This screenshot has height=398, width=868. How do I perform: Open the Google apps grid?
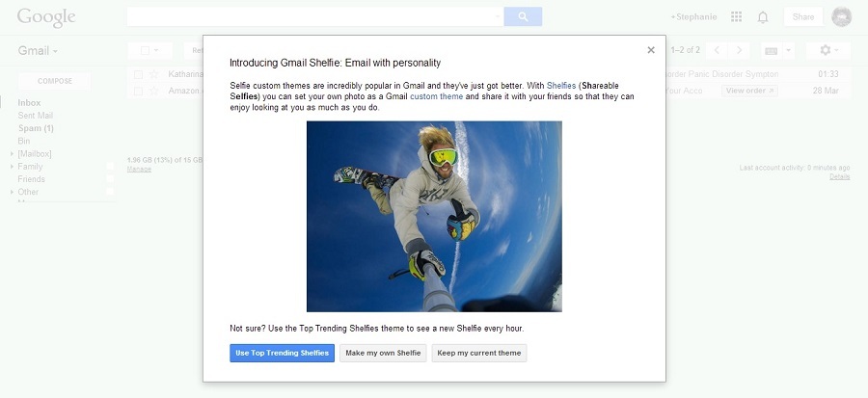737,17
